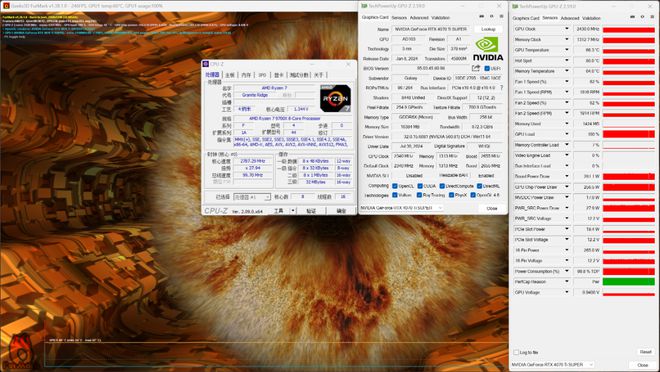
Task: Open the Hot Spot sensor dropdown
Action: 567,60
